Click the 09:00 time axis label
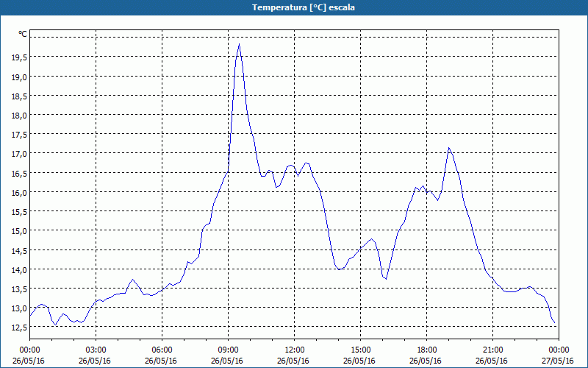The width and height of the screenshot is (588, 368). click(228, 350)
